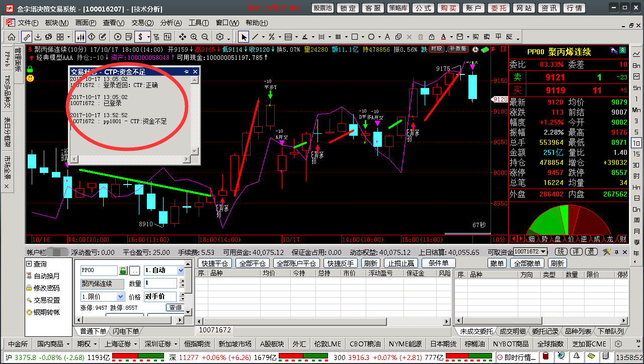Open the dropdown beside the line tool

(263, 37)
